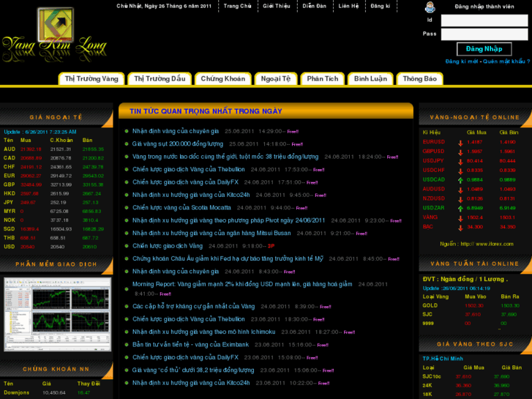Viewport: 532px width, 399px height.
Task: Click the down arrow icon for AUDUSD
Action: click(x=460, y=190)
